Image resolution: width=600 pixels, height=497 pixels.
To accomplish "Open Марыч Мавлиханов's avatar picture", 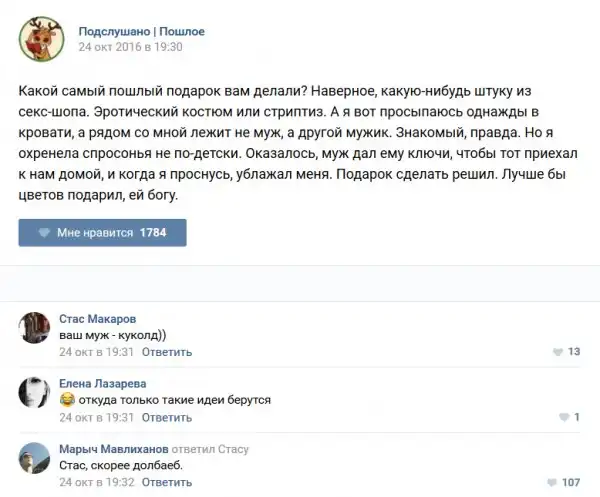I will (35, 458).
